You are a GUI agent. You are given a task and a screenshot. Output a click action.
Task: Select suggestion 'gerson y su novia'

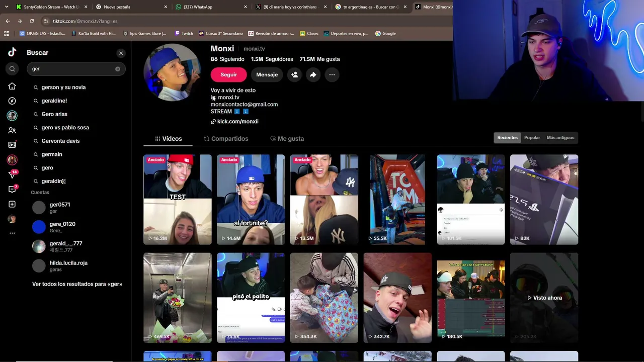pyautogui.click(x=63, y=87)
